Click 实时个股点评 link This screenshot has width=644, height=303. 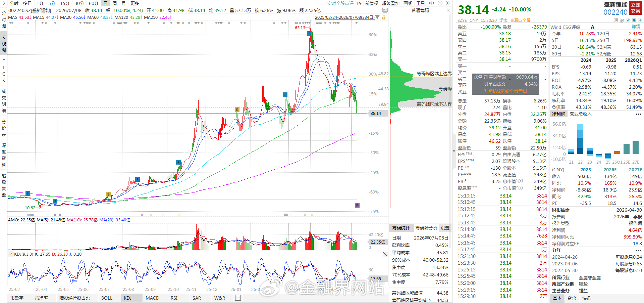tap(340, 3)
